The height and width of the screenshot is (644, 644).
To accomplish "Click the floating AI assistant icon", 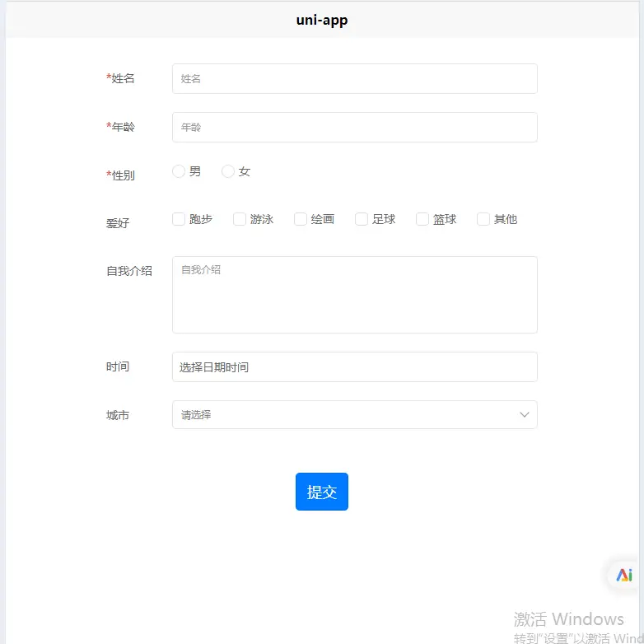I will tap(624, 576).
